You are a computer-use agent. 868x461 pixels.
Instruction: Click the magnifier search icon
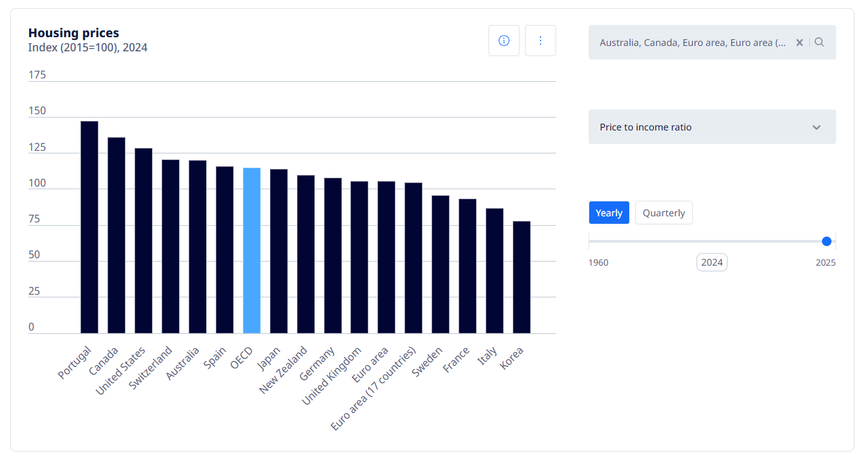coord(819,42)
